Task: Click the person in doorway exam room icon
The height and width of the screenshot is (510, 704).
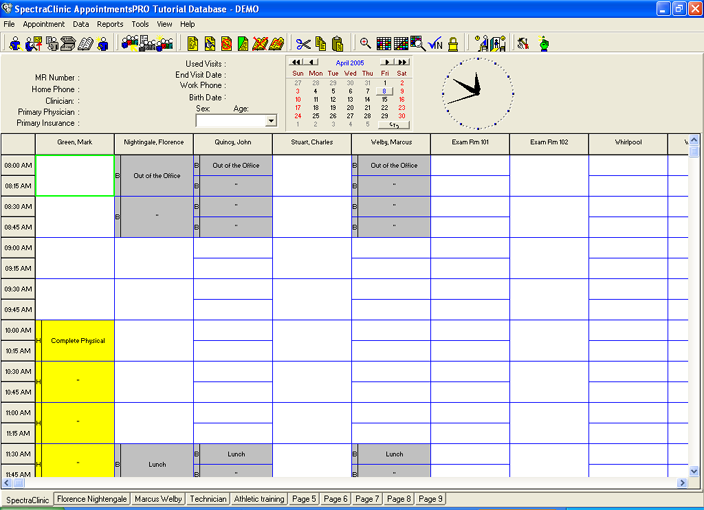Action: 498,44
